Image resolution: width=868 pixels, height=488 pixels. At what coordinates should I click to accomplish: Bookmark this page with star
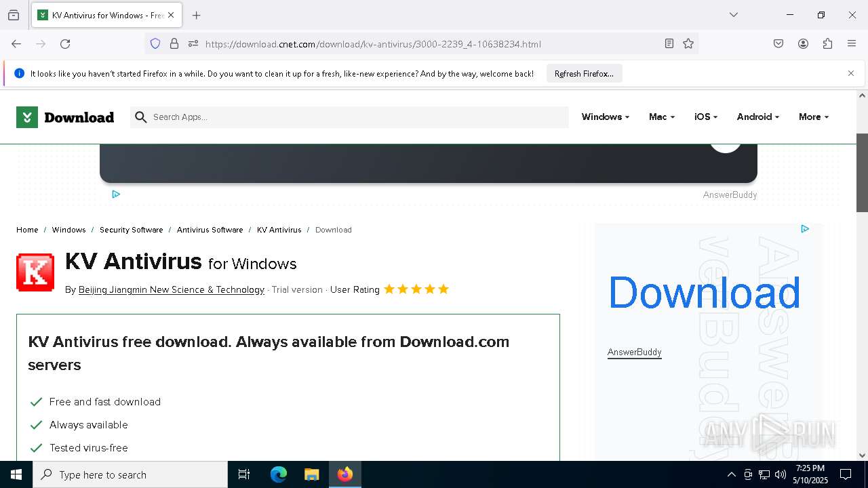(688, 44)
